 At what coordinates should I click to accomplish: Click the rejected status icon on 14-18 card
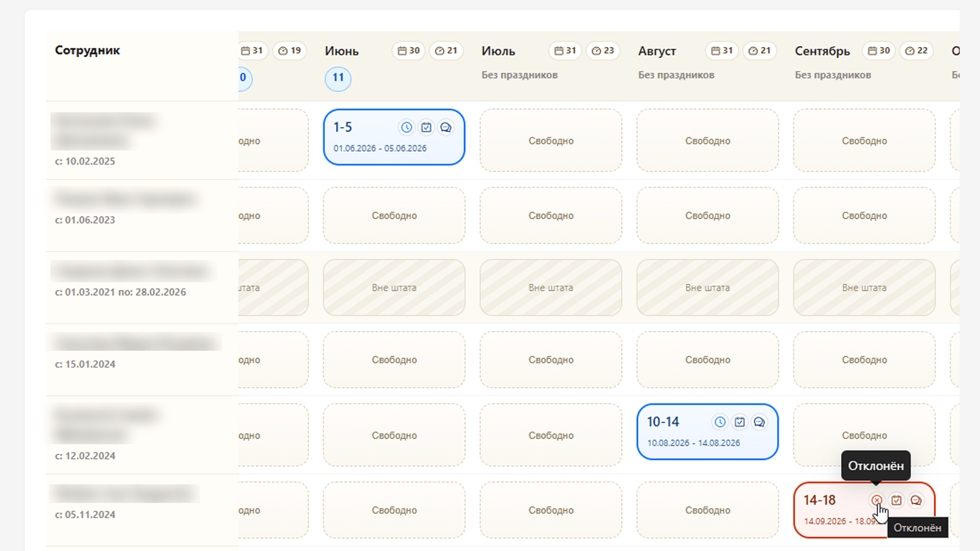pyautogui.click(x=876, y=500)
